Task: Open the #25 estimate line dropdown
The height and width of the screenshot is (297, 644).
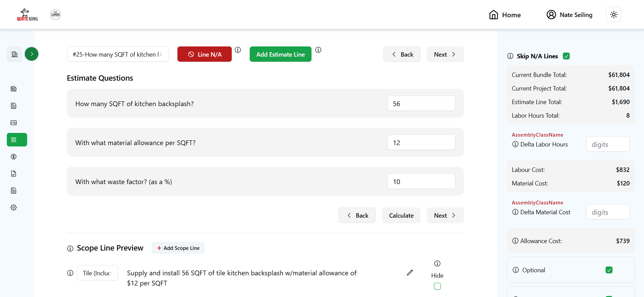Action: point(118,54)
